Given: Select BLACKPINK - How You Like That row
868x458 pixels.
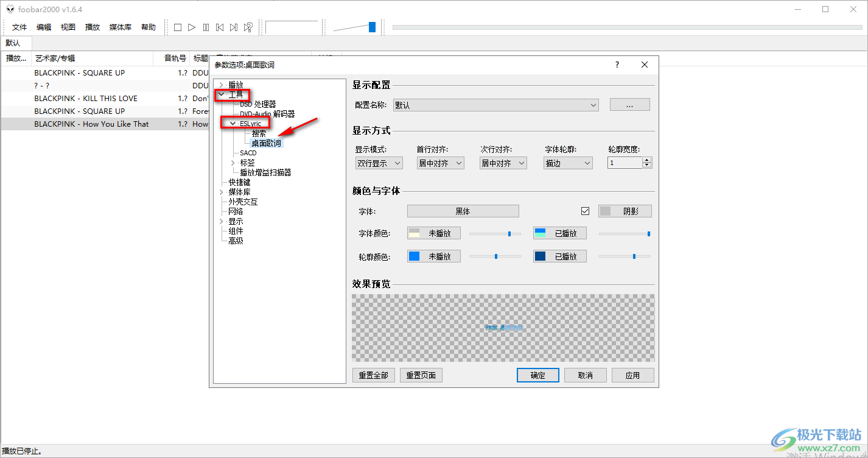Looking at the screenshot, I should [105, 124].
